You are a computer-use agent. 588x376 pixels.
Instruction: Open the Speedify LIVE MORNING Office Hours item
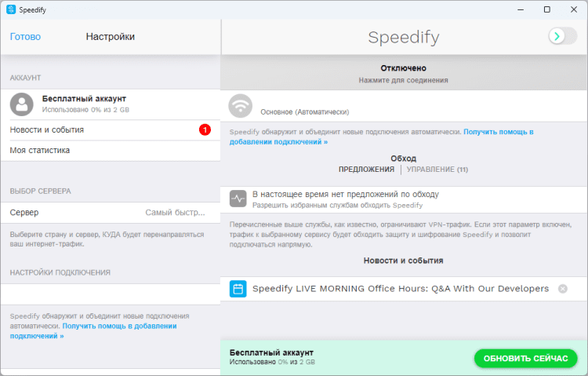pos(400,289)
